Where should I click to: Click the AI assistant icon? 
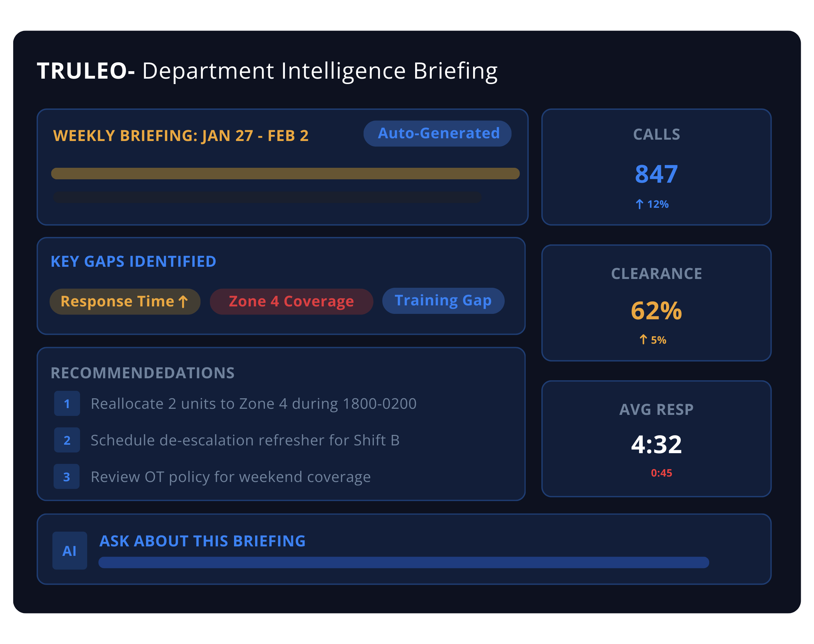70,550
